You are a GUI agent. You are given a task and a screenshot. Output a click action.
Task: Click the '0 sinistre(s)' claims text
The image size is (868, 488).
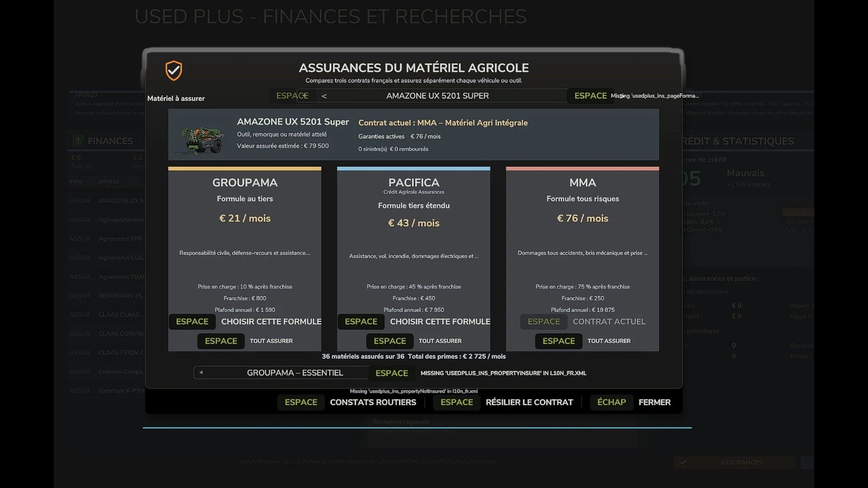[373, 149]
